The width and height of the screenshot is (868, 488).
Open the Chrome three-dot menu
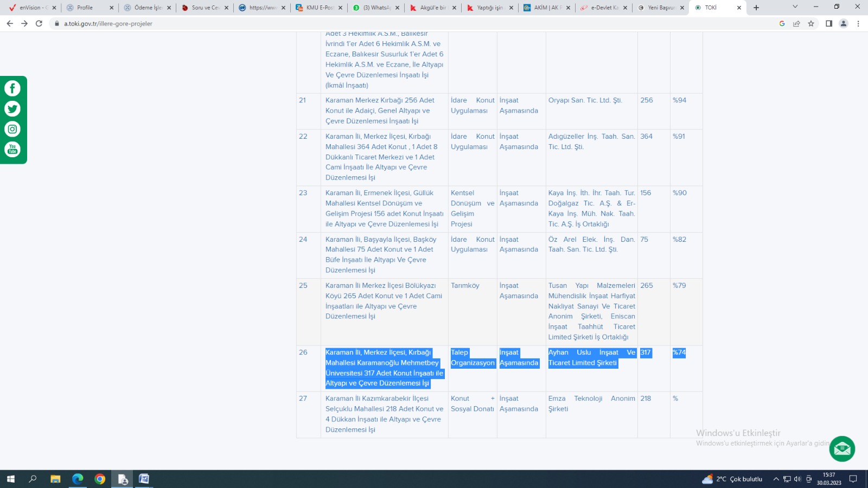click(858, 23)
